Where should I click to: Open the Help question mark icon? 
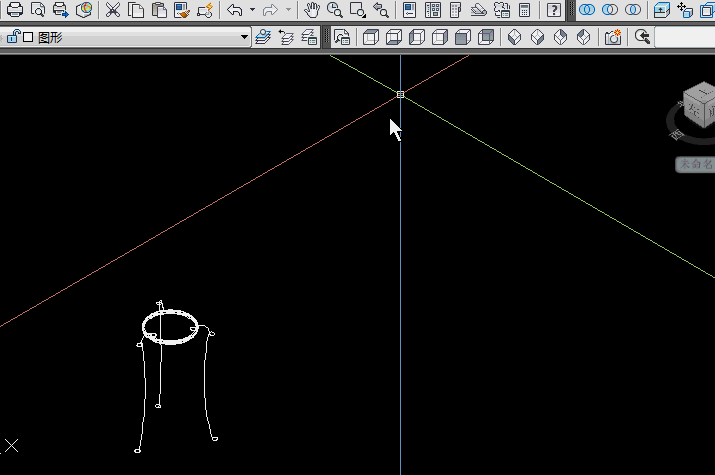(554, 10)
